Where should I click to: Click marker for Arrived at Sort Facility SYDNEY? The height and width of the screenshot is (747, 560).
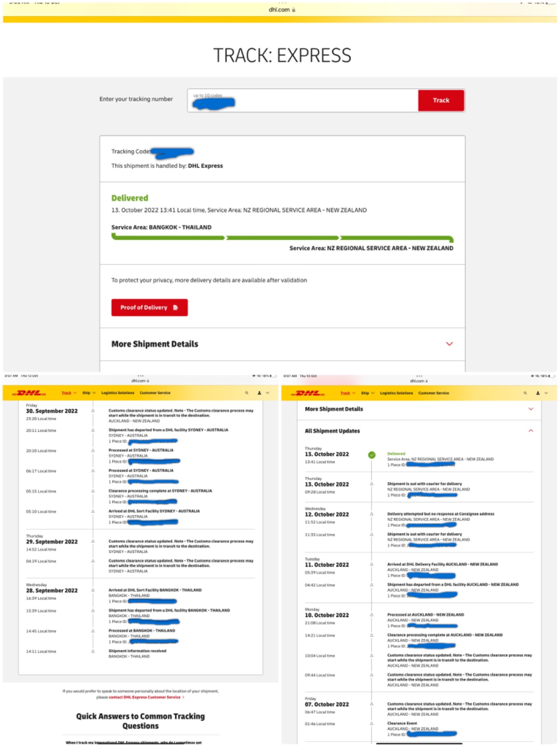tap(93, 511)
